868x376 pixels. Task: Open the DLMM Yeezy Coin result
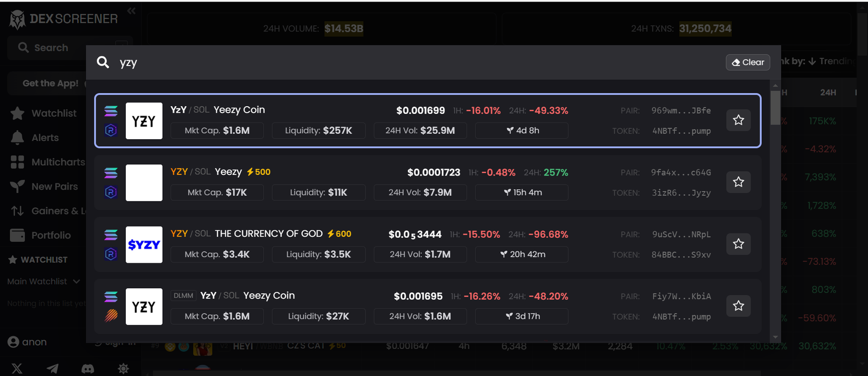pyautogui.click(x=427, y=306)
